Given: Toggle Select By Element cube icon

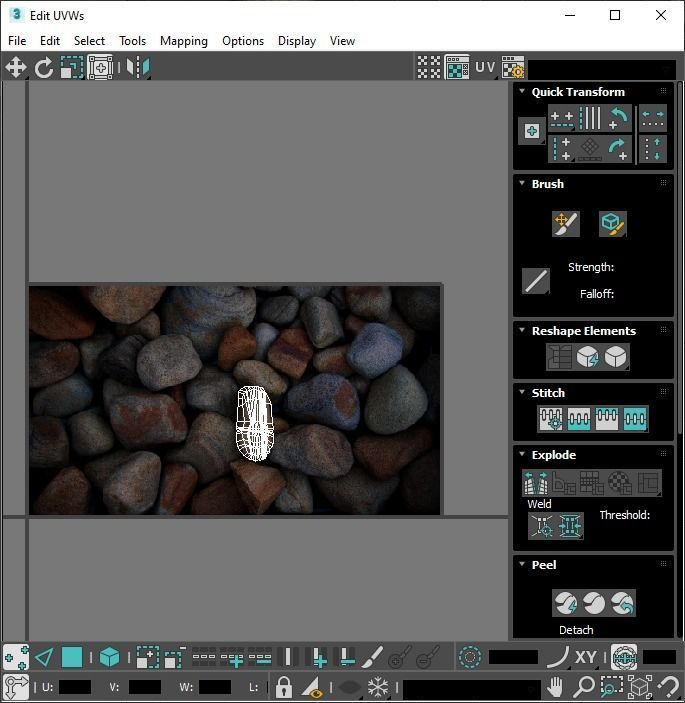Looking at the screenshot, I should tap(109, 657).
